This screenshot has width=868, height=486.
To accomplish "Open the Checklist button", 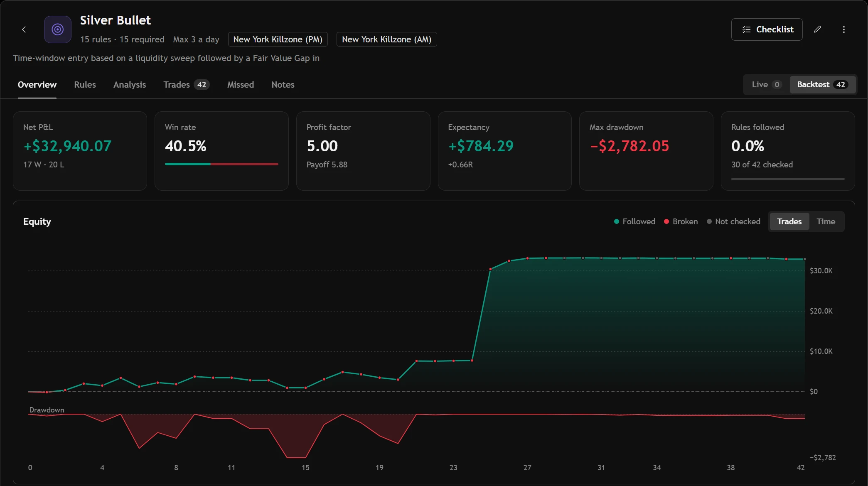I will pos(767,29).
